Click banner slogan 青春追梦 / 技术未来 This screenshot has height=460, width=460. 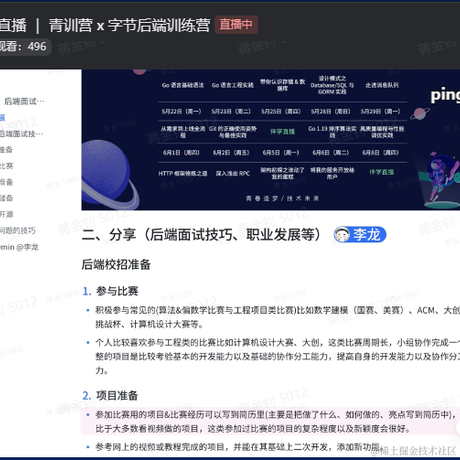click(x=282, y=199)
